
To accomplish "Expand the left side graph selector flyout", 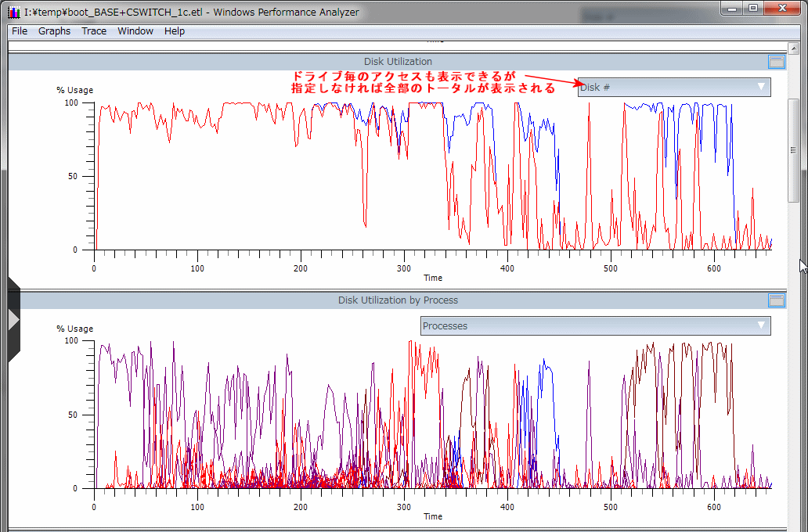I will tap(13, 319).
